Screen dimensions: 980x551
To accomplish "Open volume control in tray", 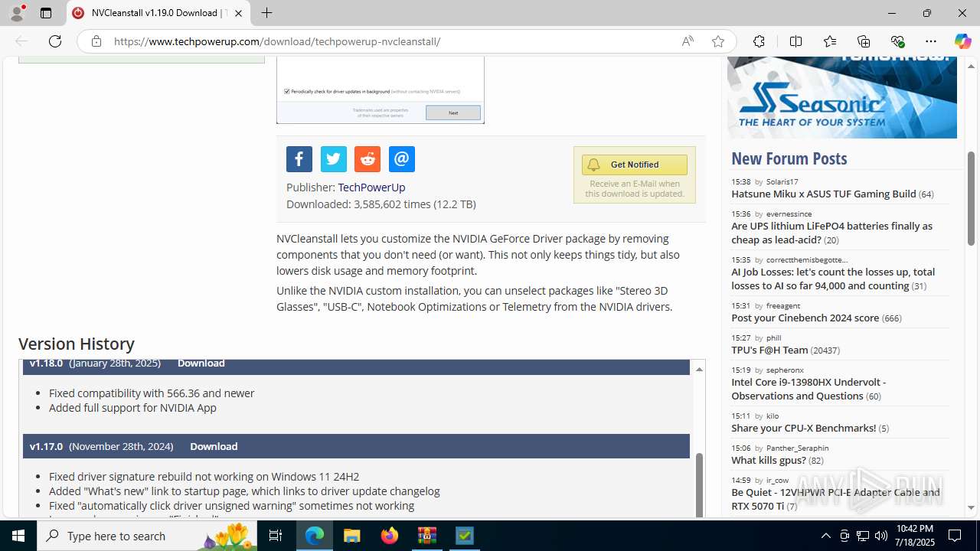I will pos(881,536).
